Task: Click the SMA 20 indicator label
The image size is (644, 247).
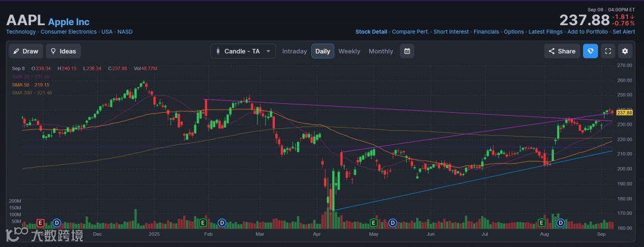Action: click(31, 76)
